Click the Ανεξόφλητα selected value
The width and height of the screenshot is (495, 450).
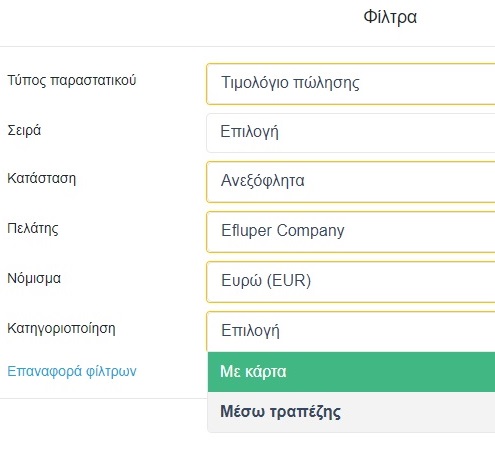click(263, 181)
